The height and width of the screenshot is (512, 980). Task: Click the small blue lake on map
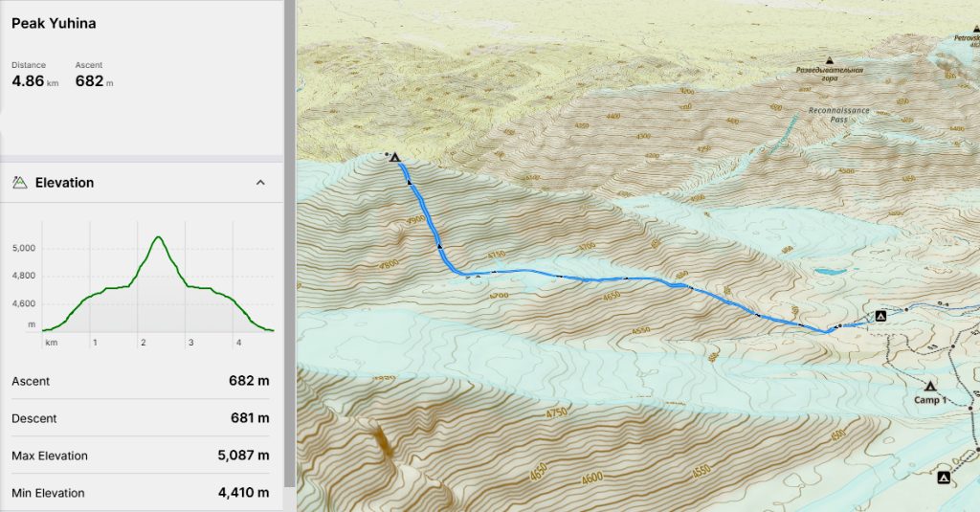[828, 272]
